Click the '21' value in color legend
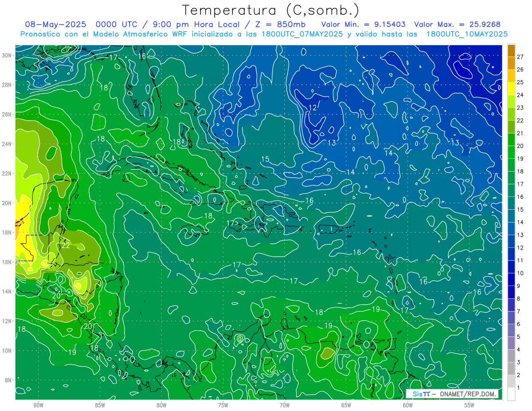 [x=520, y=133]
